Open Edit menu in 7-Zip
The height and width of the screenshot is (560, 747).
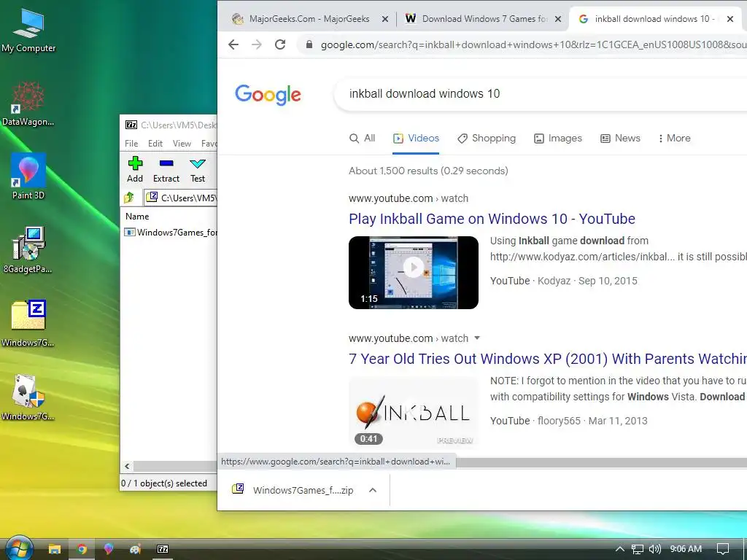coord(155,144)
